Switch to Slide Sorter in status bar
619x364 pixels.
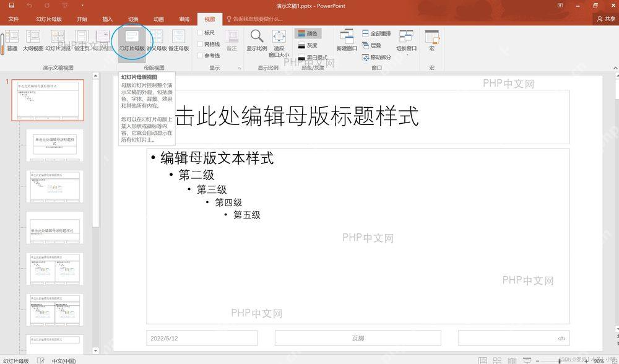(x=497, y=360)
